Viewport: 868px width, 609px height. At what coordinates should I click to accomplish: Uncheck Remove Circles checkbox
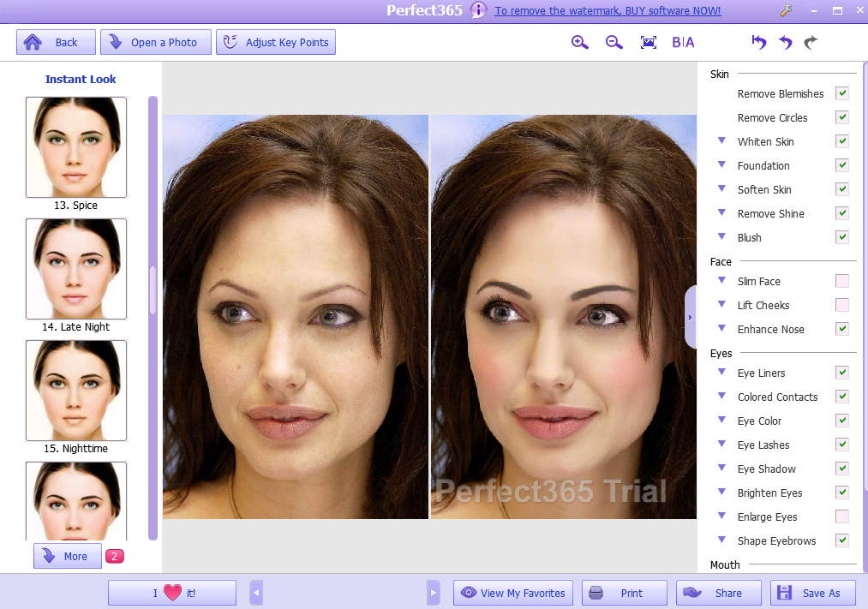pos(842,117)
